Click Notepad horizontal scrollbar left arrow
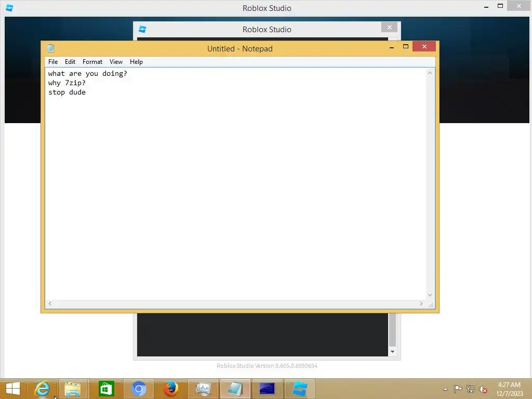Screen dimensions: 532x399 pos(50,303)
